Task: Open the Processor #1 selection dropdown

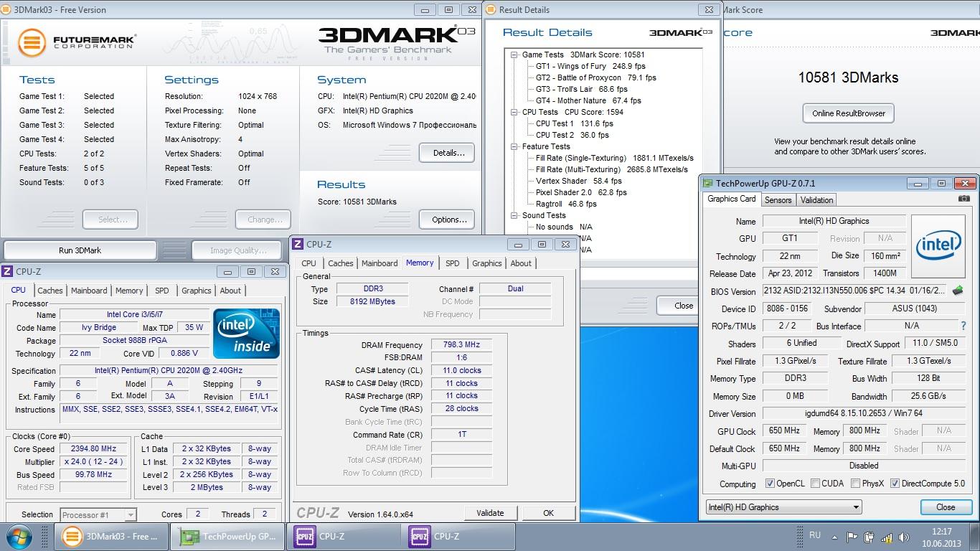Action: (x=98, y=514)
